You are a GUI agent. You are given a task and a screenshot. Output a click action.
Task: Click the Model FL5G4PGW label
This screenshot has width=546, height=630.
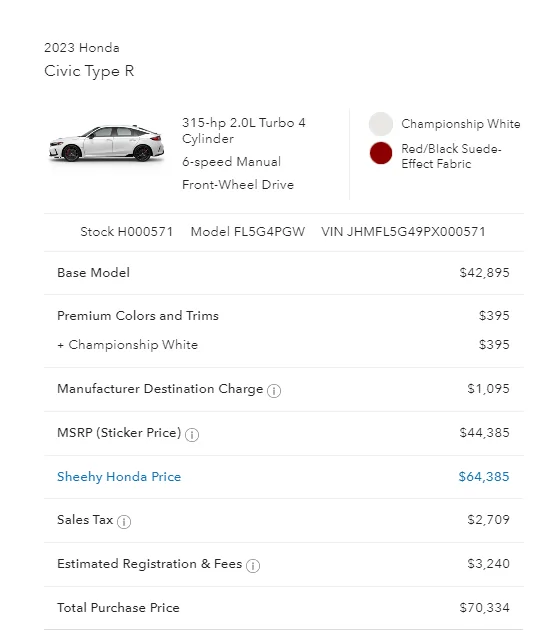pos(247,232)
